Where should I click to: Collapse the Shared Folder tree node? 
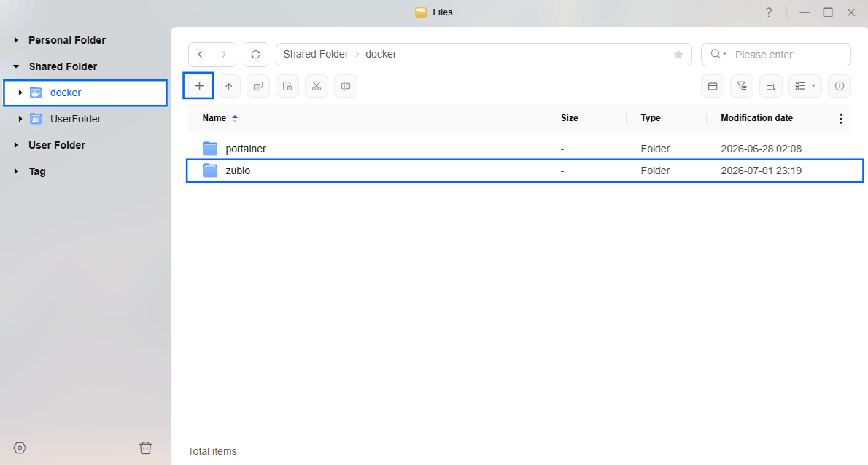click(x=16, y=66)
